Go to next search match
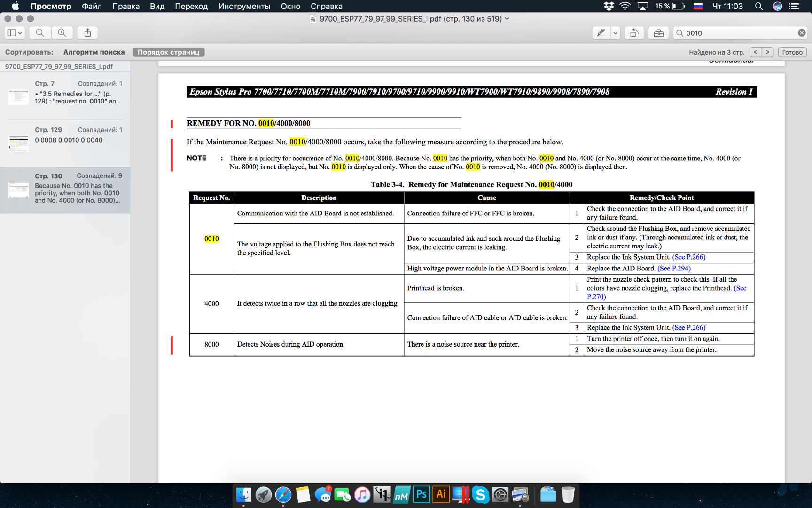812x508 pixels. [x=768, y=52]
